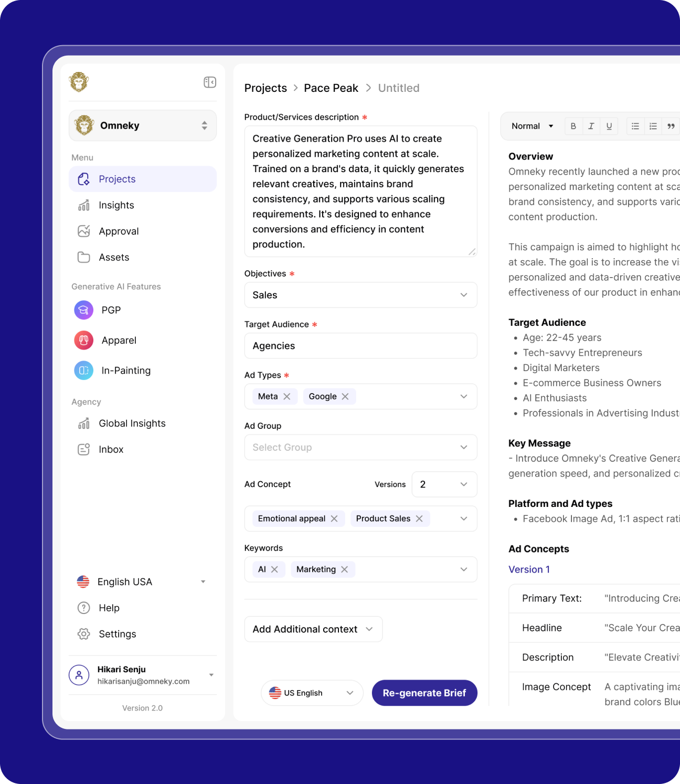Open the Select Group dropdown
680x784 pixels.
[x=361, y=448]
